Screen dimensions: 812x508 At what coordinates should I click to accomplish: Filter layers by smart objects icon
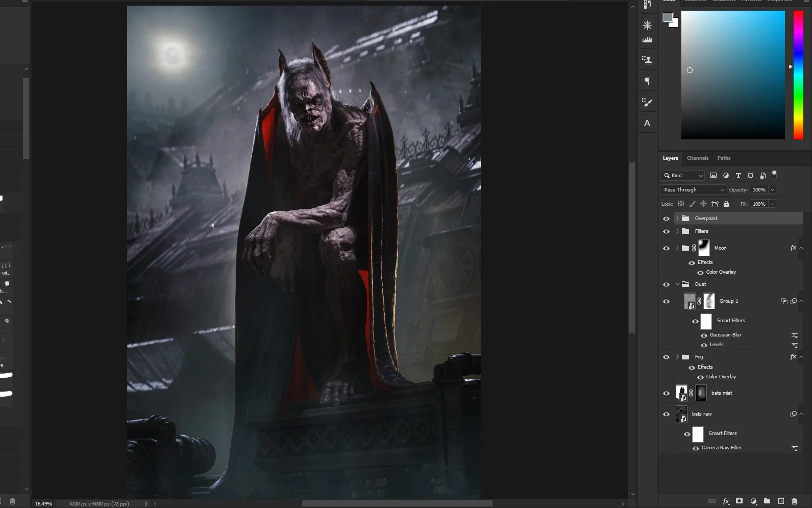[763, 175]
